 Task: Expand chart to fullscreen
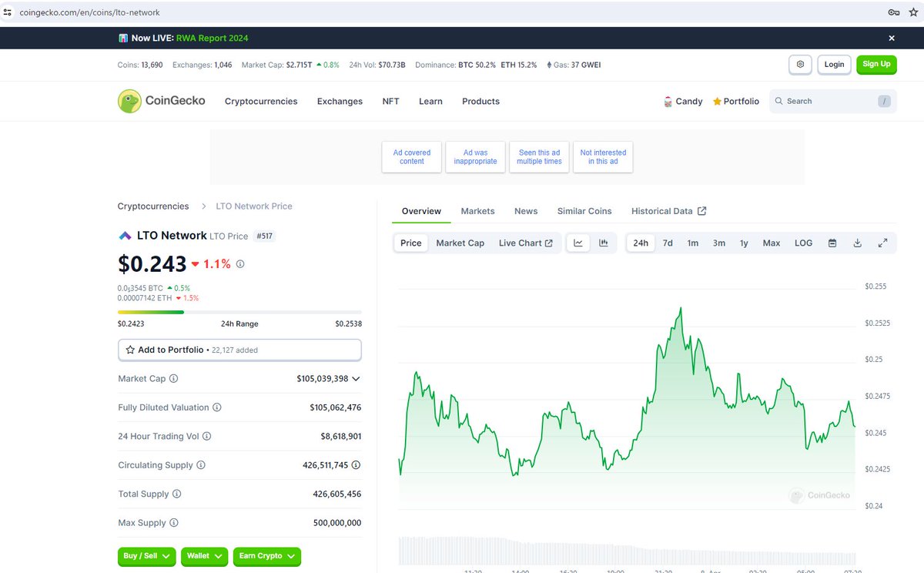(883, 243)
